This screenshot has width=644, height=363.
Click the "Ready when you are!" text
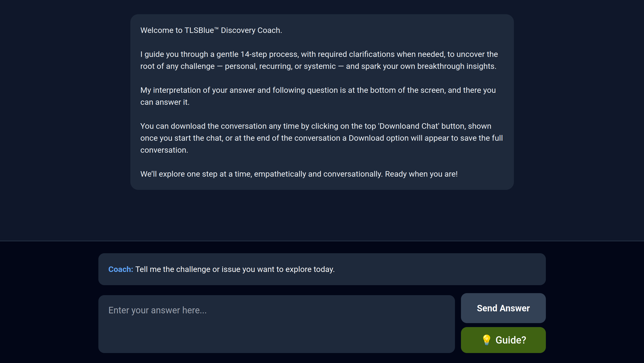coord(421,174)
